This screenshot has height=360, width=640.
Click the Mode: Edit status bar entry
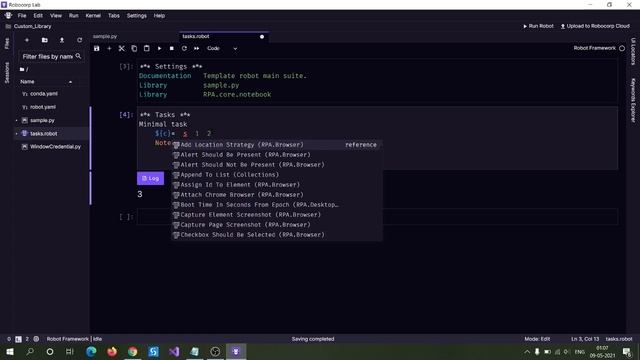(537, 339)
